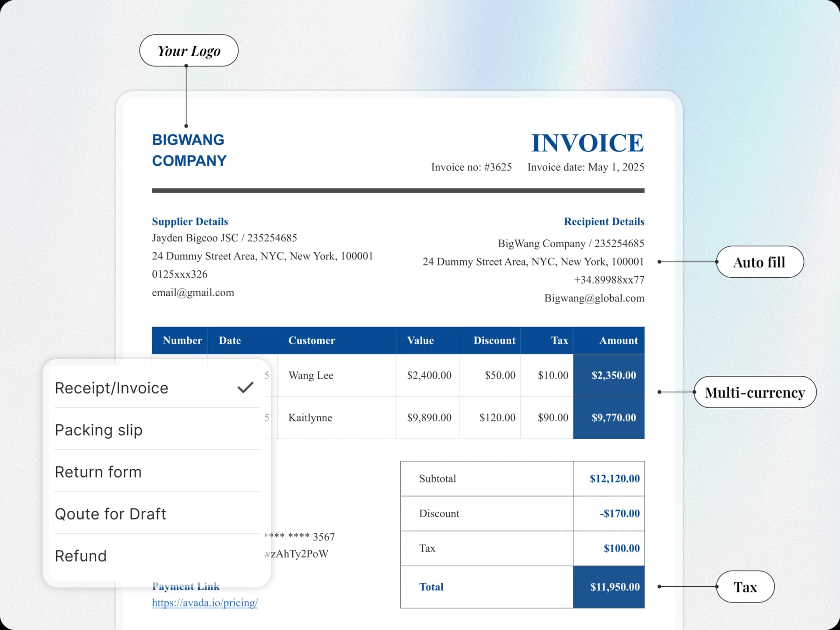Click the Your Logo callout label

coord(189,51)
